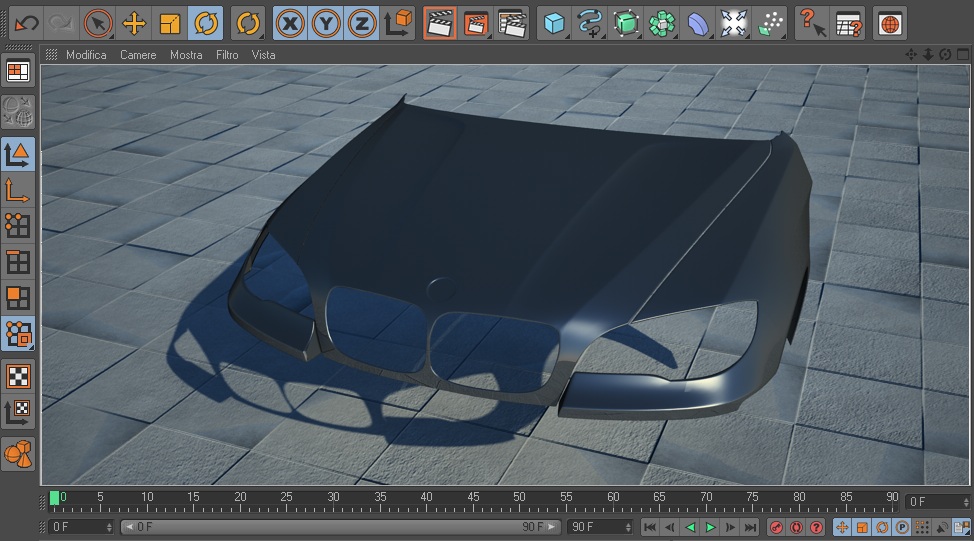Toggle X axis lock
974x541 pixels.
[x=290, y=24]
